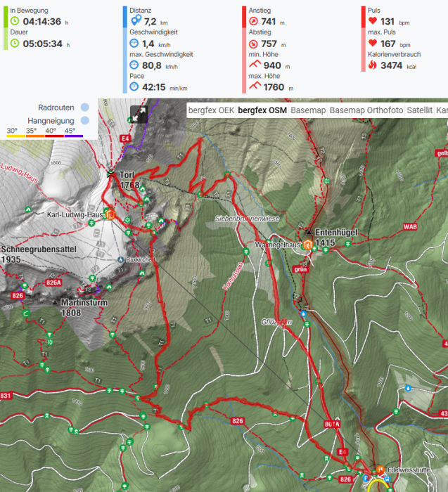
Task: Click the orange 35° slope legend swatch
Action: pyautogui.click(x=35, y=136)
